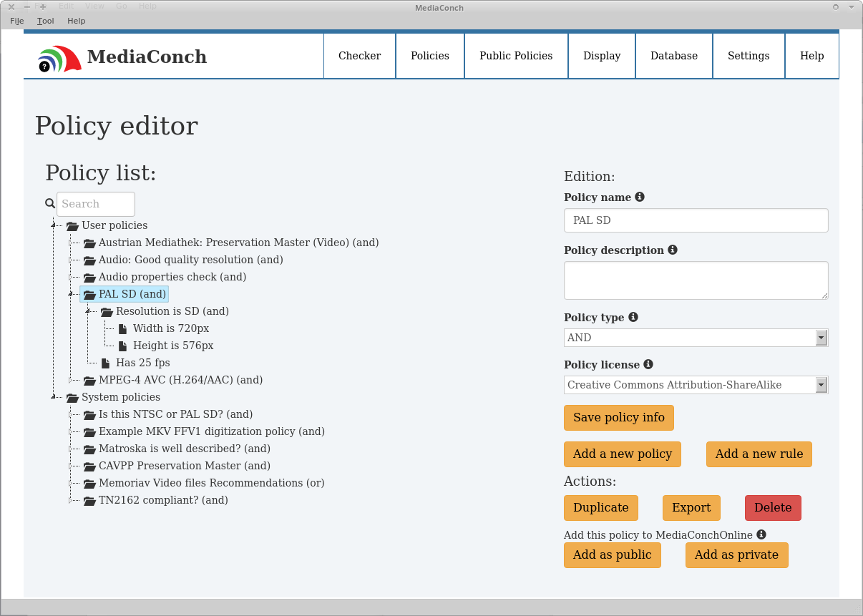
Task: Click info icon next to Policy type
Action: click(x=633, y=317)
